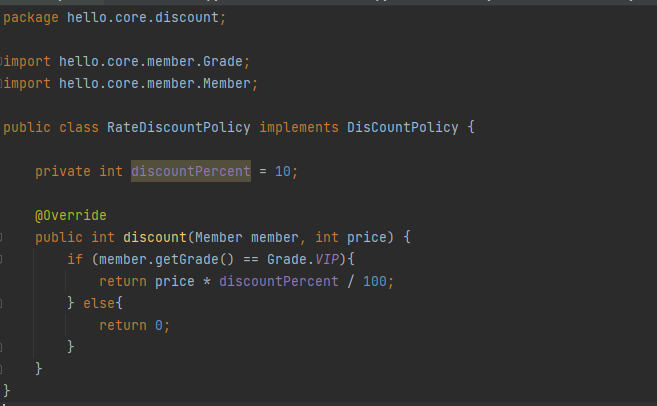Click the @Override annotation

[71, 215]
